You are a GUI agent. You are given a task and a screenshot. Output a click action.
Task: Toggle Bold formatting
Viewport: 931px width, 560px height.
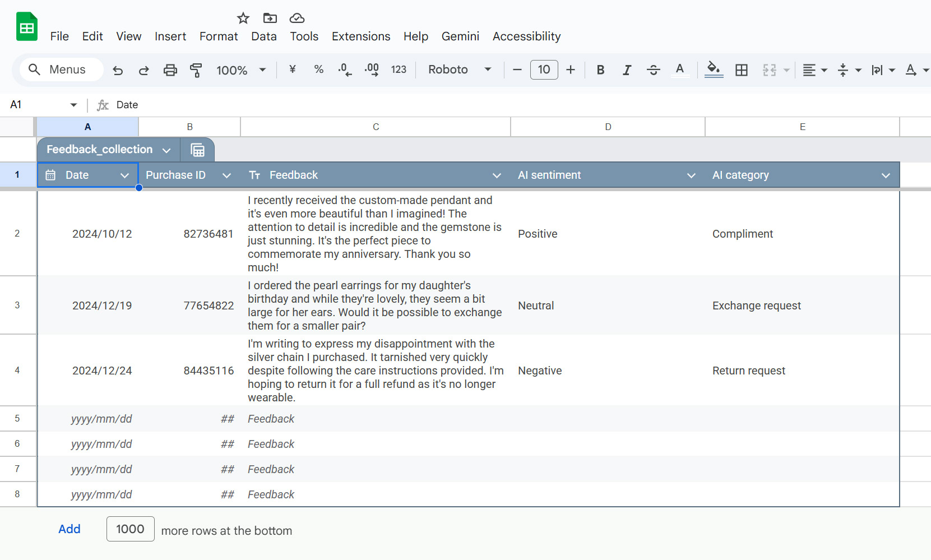(600, 70)
